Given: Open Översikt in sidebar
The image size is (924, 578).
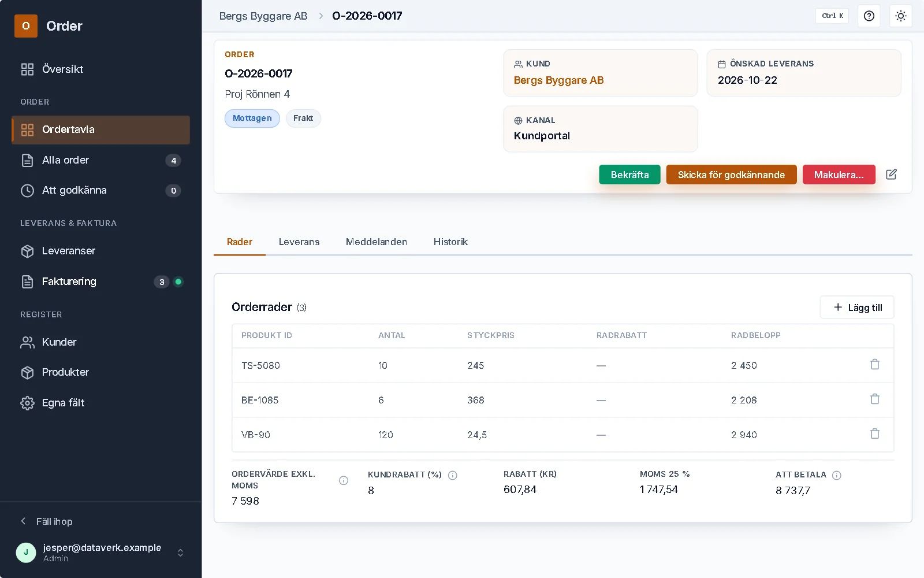Looking at the screenshot, I should click(x=100, y=69).
